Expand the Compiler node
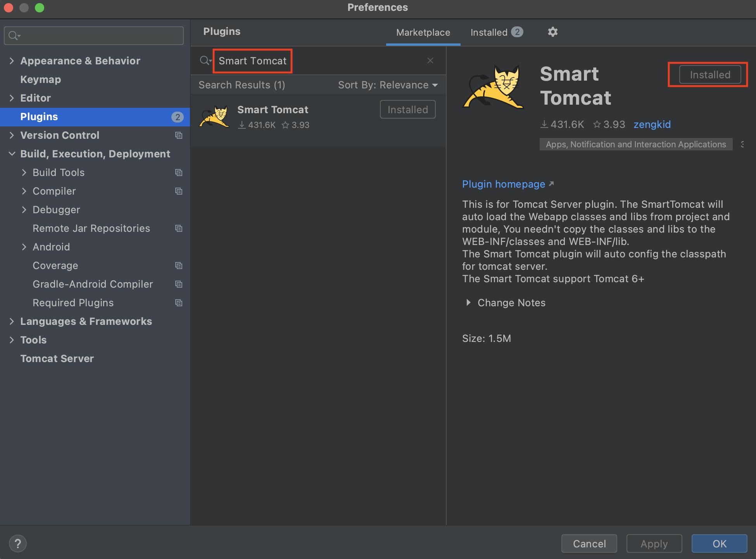 (24, 191)
